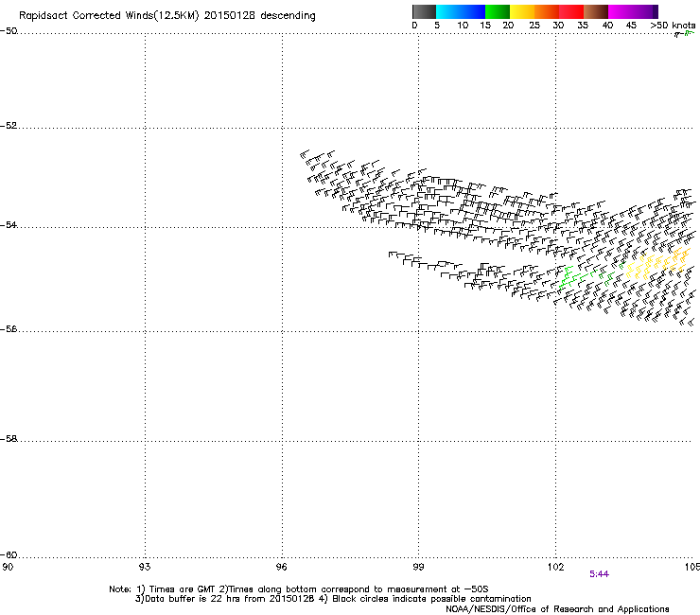Click the -60 latitude axis label
700x615 pixels.
coord(9,554)
